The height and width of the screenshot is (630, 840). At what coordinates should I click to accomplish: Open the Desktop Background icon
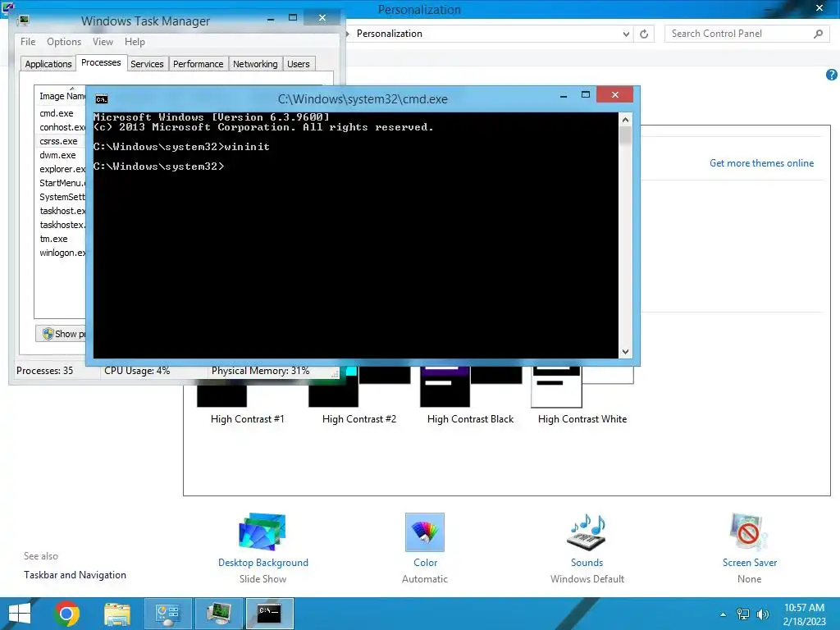tap(262, 532)
